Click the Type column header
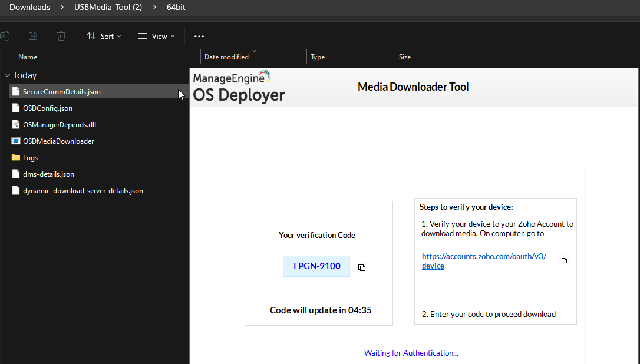This screenshot has width=640, height=364. coord(318,57)
